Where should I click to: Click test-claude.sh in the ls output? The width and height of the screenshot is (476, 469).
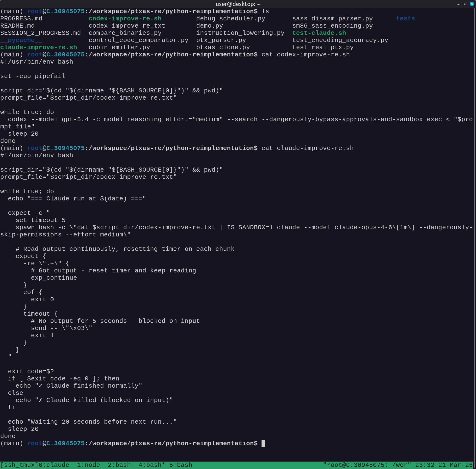319,33
